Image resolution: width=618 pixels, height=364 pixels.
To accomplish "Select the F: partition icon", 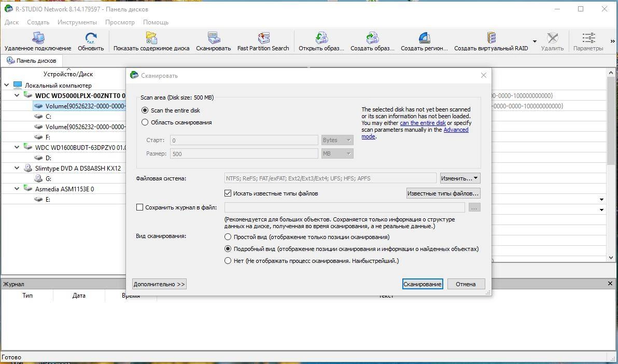I will point(38,137).
